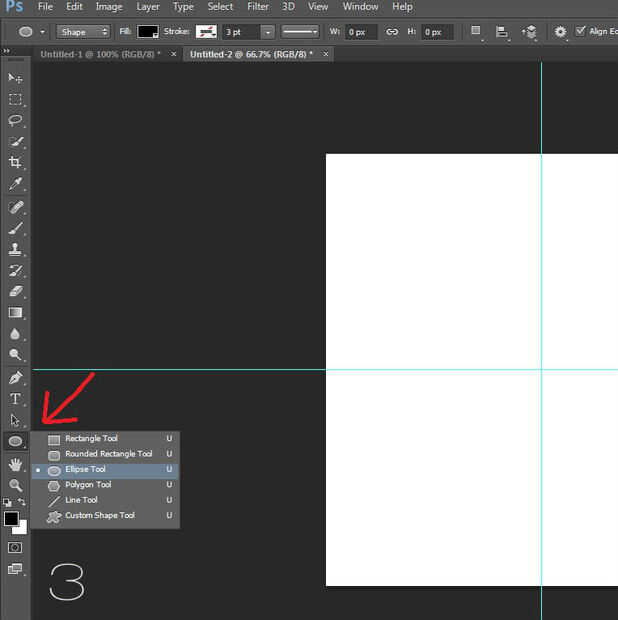Screen dimensions: 618x620
Task: Pick the Crop tool
Action: click(15, 163)
